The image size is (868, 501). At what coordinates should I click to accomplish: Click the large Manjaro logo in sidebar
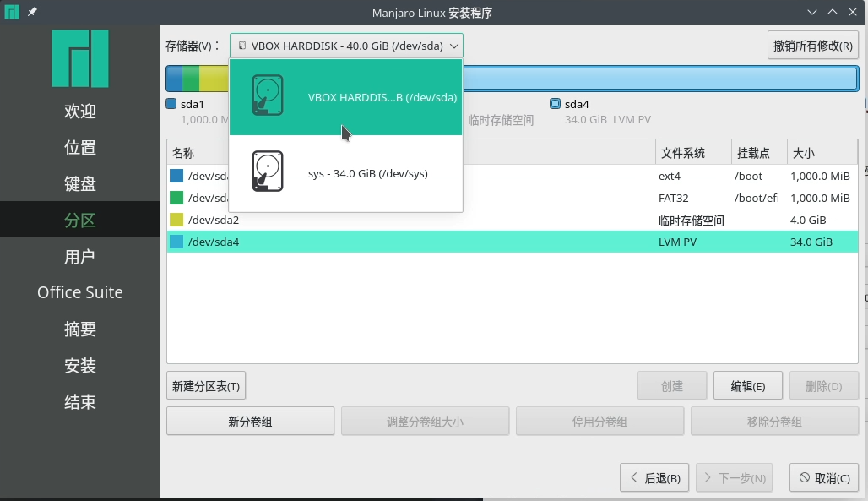coord(80,59)
